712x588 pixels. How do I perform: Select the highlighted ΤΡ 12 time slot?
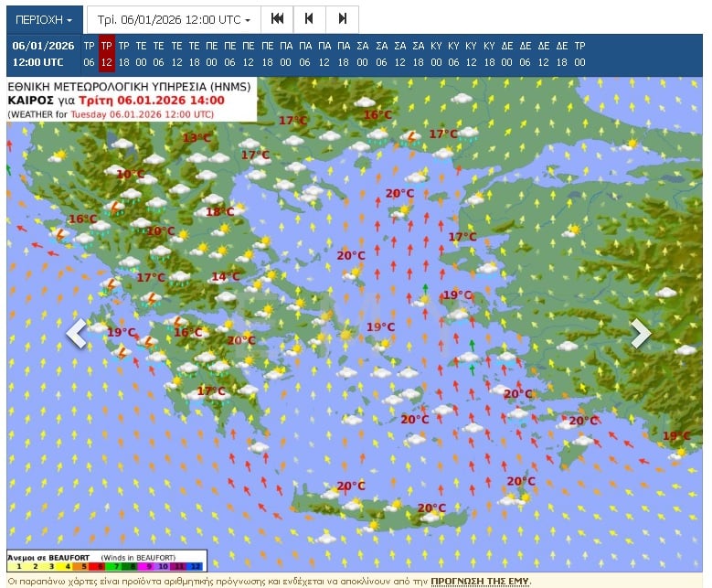coord(107,54)
